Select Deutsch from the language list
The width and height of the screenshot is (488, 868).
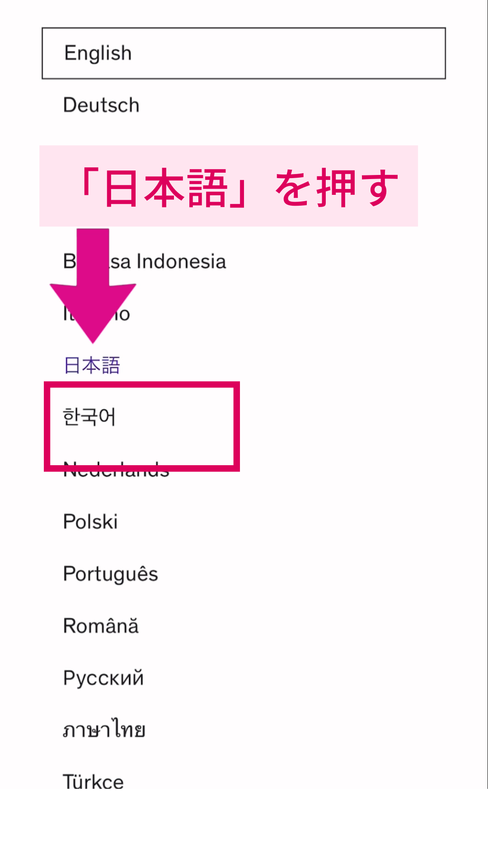(x=101, y=105)
